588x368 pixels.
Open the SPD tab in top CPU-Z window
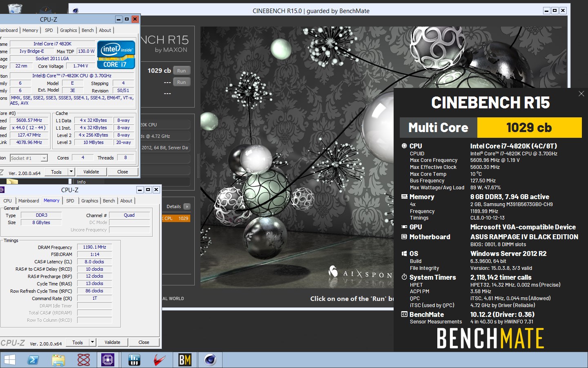pyautogui.click(x=49, y=30)
